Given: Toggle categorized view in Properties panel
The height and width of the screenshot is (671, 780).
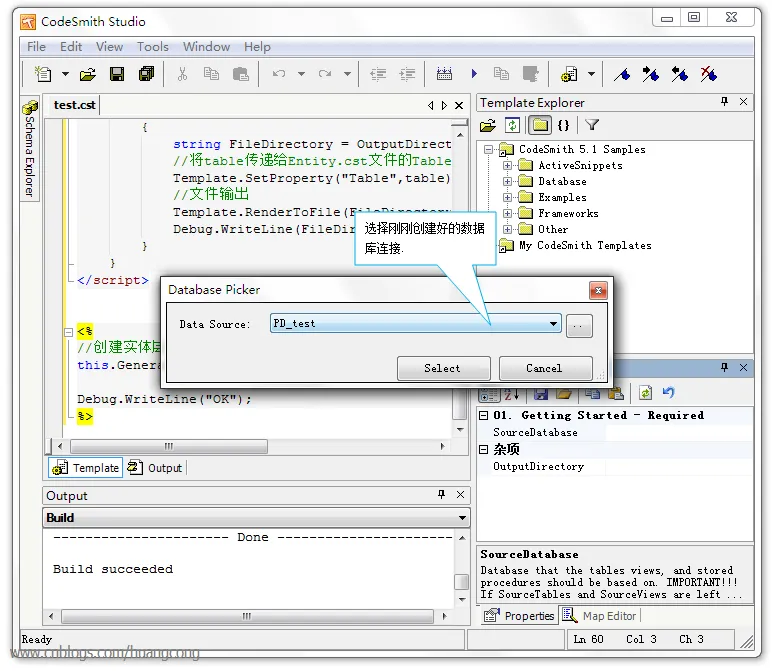Looking at the screenshot, I should tap(489, 394).
